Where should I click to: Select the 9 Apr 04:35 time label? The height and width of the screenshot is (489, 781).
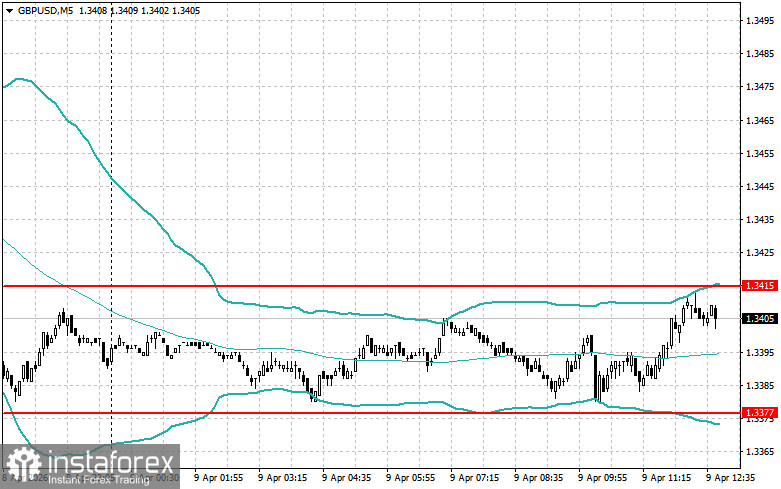click(x=347, y=478)
